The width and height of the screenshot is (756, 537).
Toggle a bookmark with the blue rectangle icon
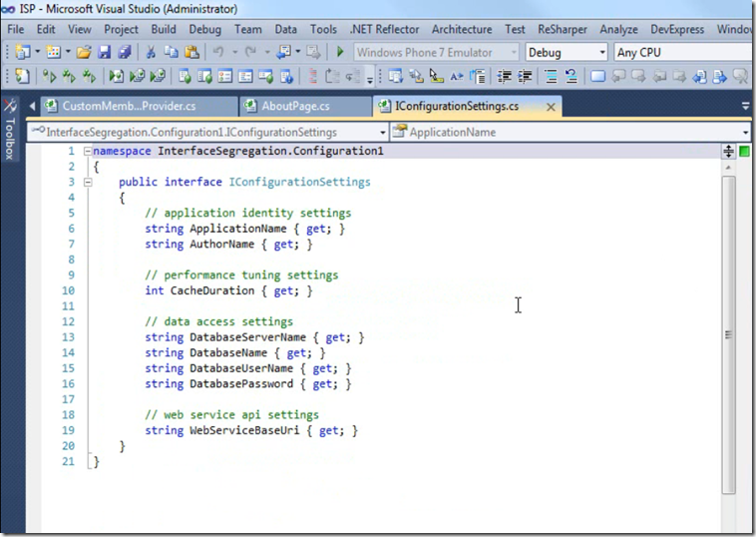pyautogui.click(x=597, y=76)
